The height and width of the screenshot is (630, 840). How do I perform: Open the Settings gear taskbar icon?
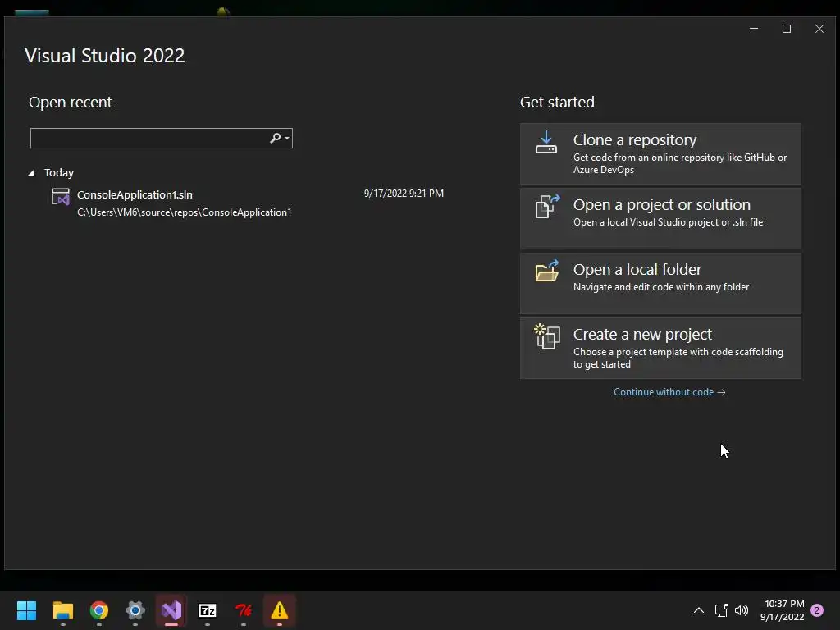135,610
